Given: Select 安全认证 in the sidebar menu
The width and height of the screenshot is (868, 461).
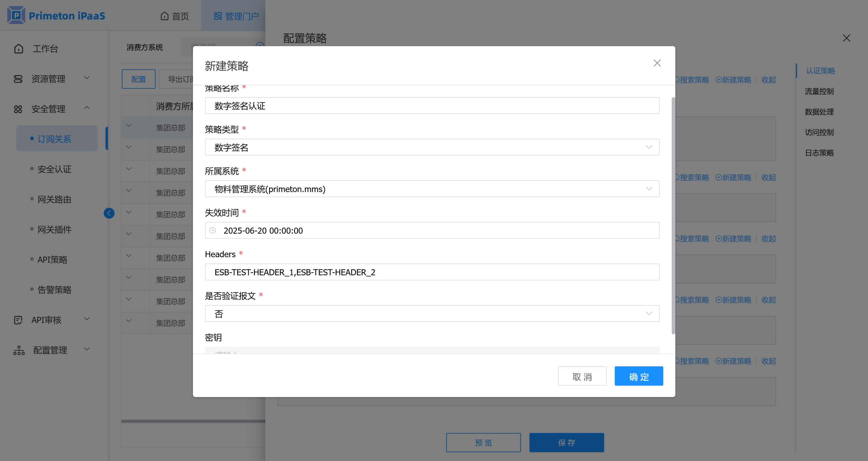Looking at the screenshot, I should coord(54,169).
